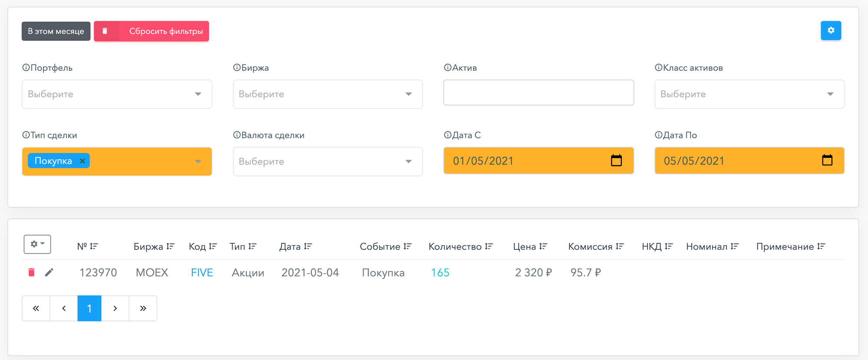Open the Портфель dropdown
This screenshot has width=868, height=360.
click(x=117, y=94)
